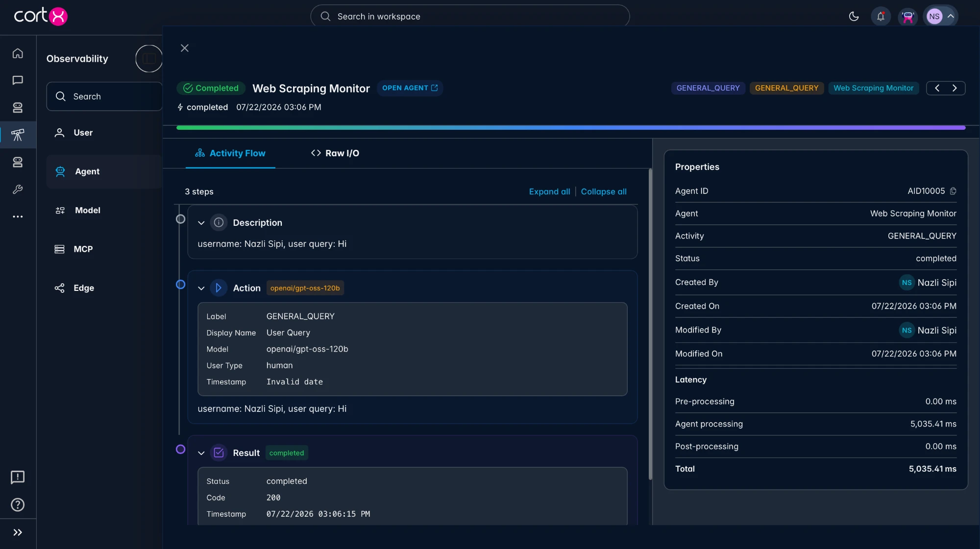Click Expand all link
The image size is (980, 549).
[x=549, y=191]
